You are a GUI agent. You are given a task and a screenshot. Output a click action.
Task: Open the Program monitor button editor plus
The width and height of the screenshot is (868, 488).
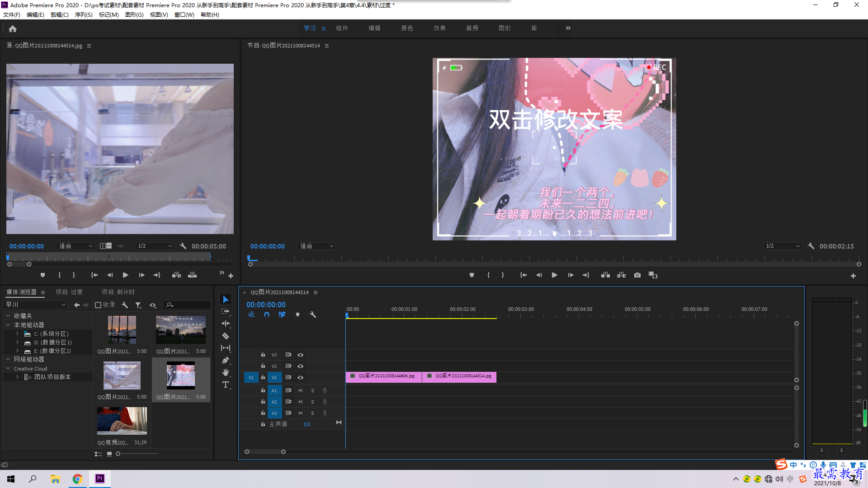click(853, 276)
